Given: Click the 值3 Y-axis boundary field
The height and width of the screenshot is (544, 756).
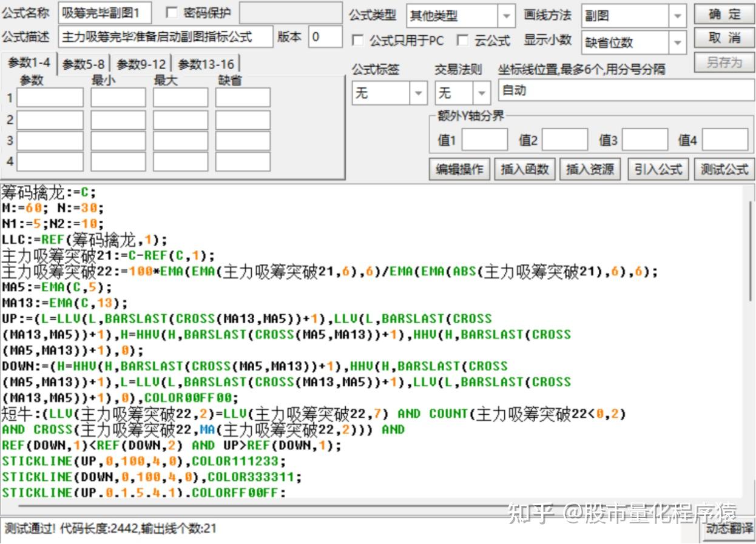Looking at the screenshot, I should click(x=645, y=139).
